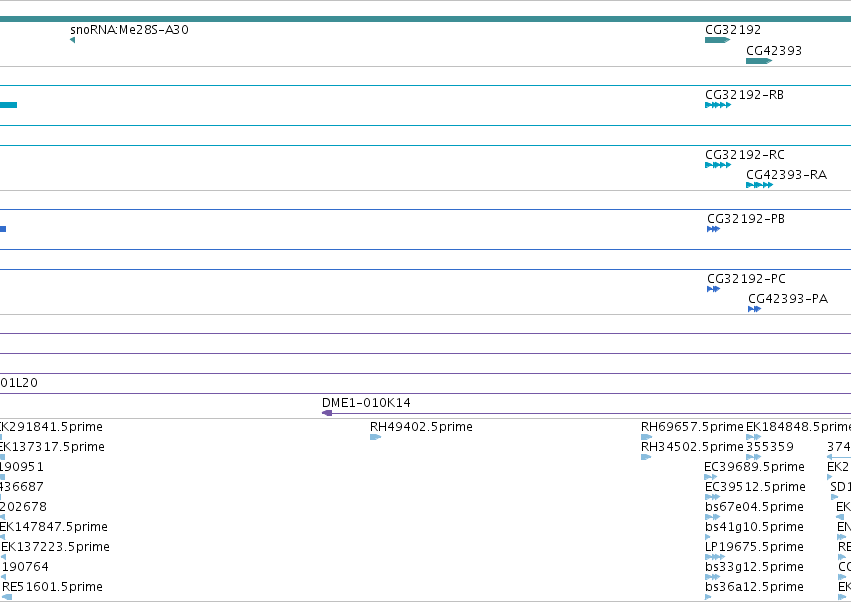Click the CG32192-PC protein label
The width and height of the screenshot is (851, 602).
click(x=746, y=278)
